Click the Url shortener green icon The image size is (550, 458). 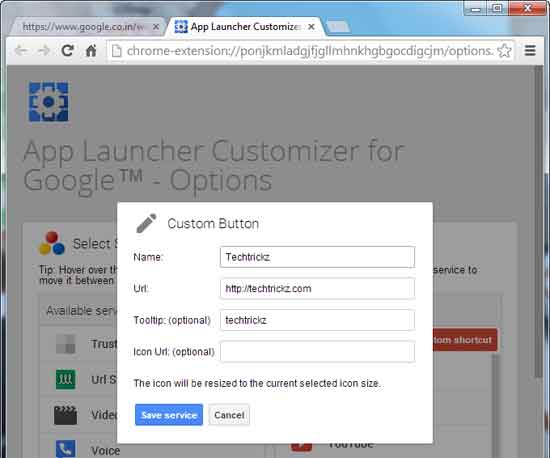click(66, 379)
